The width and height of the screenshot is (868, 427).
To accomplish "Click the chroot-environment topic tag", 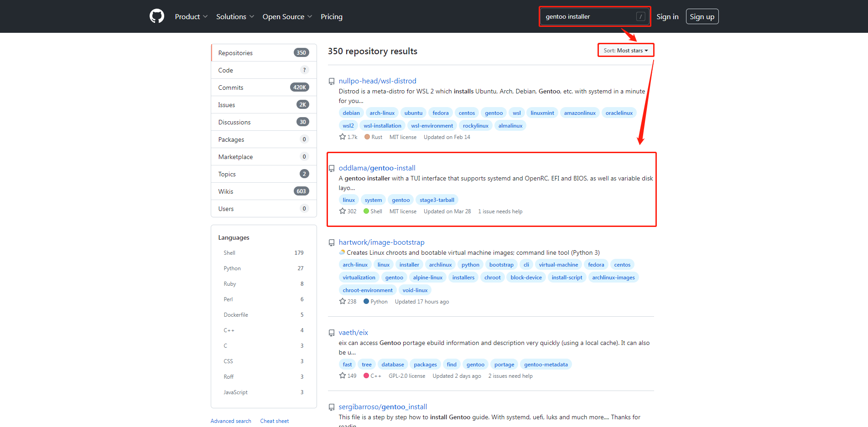I will (x=368, y=290).
